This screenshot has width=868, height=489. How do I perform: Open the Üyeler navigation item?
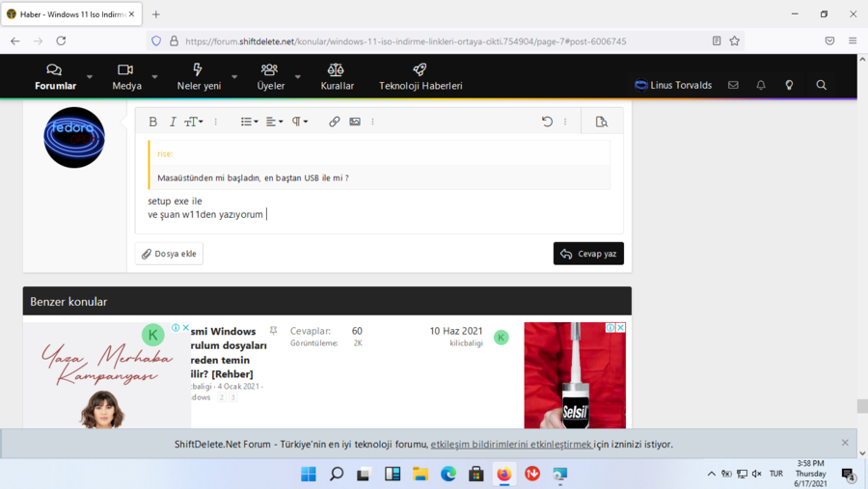coord(271,77)
